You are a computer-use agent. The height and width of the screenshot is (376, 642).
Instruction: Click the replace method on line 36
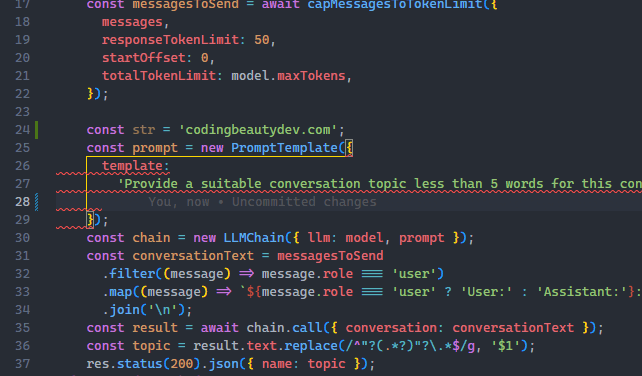pyautogui.click(x=311, y=346)
